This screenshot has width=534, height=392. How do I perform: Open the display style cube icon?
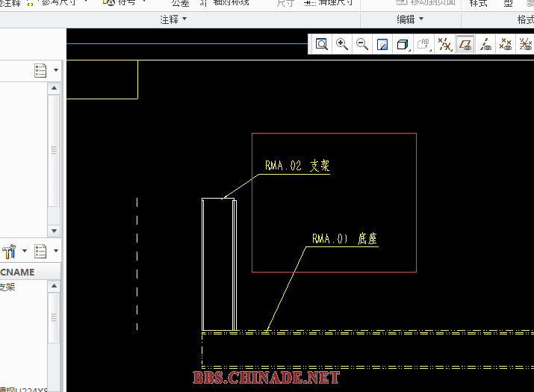pos(403,45)
